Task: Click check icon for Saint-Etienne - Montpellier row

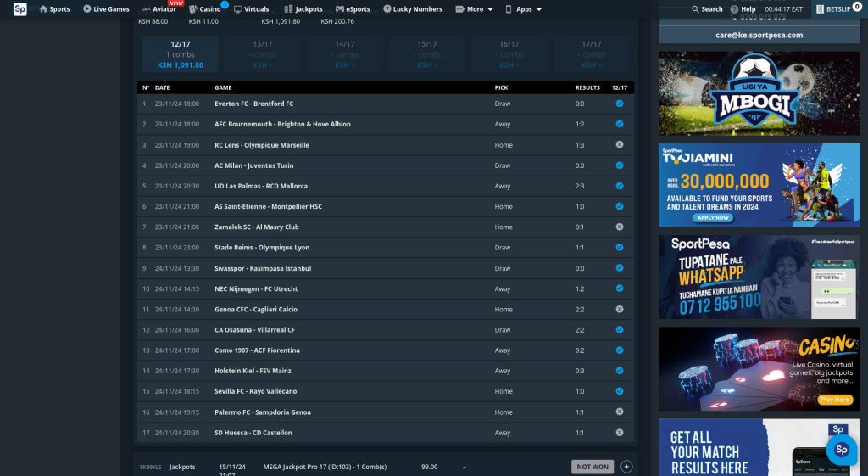Action: tap(620, 206)
